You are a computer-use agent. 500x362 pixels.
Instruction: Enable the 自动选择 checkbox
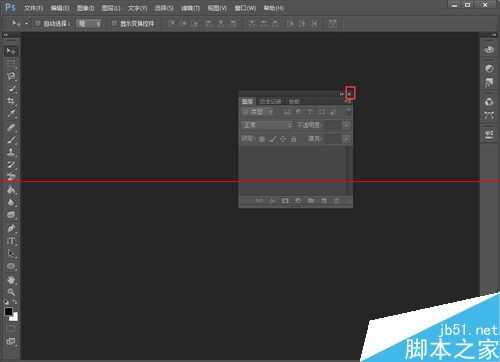coord(38,23)
